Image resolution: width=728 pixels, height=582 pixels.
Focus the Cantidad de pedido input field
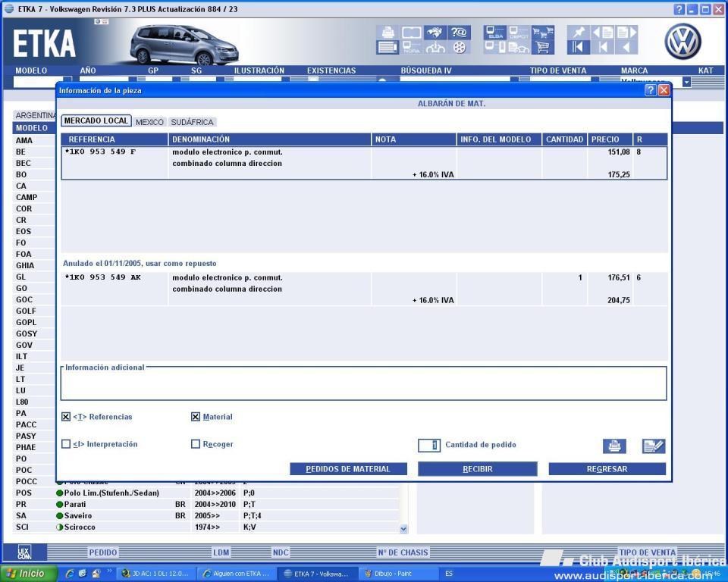pyautogui.click(x=429, y=445)
